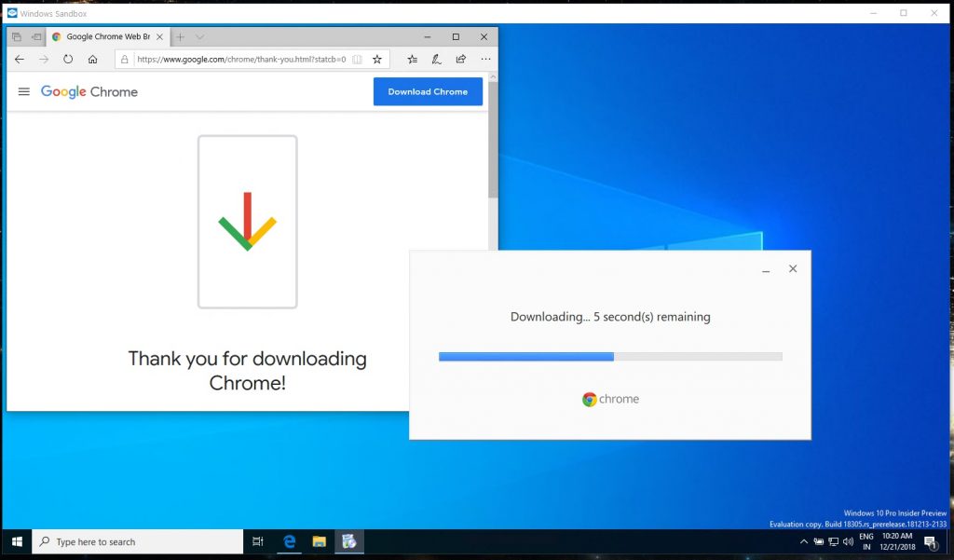Open Task View on the taskbar
Image resolution: width=954 pixels, height=560 pixels.
tap(258, 541)
